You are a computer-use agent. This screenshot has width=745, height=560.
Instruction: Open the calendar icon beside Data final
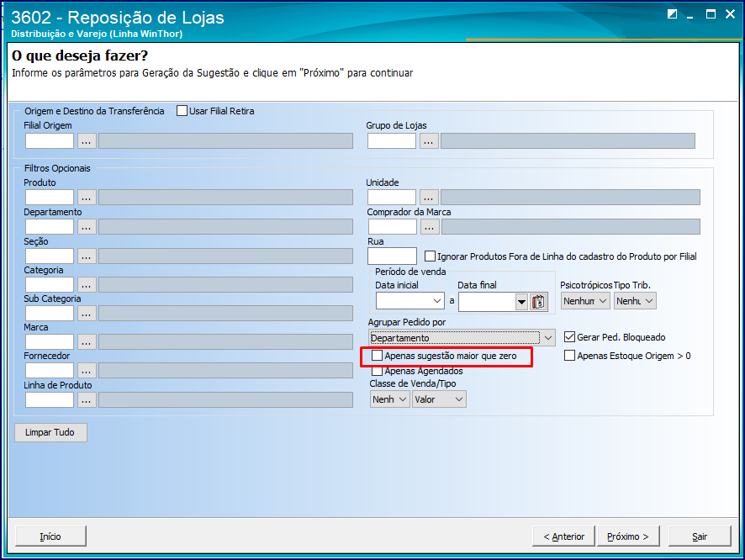(x=538, y=302)
